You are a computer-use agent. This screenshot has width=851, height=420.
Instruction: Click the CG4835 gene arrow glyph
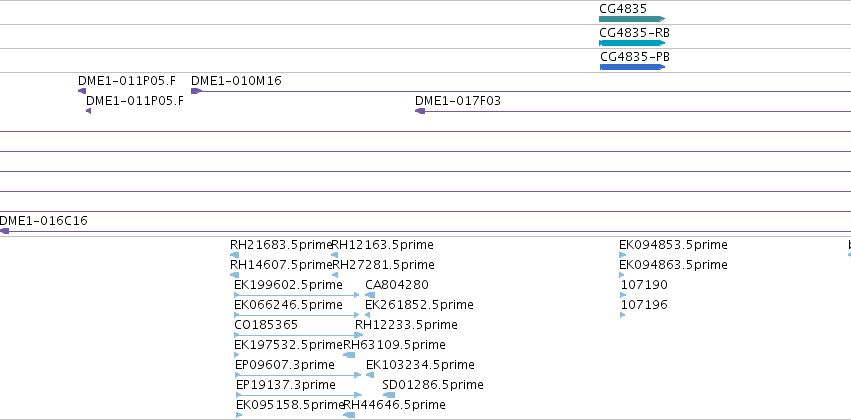click(x=632, y=19)
